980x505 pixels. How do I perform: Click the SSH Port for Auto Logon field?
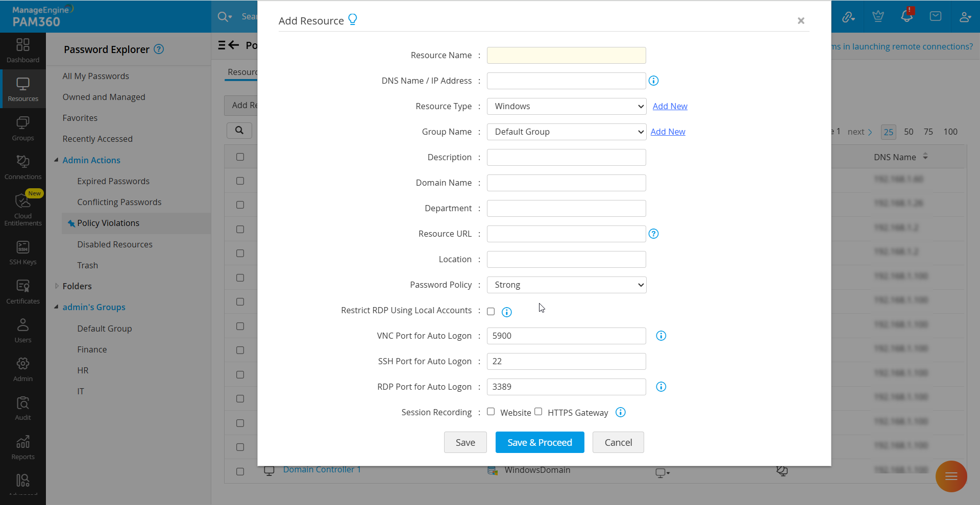click(567, 361)
